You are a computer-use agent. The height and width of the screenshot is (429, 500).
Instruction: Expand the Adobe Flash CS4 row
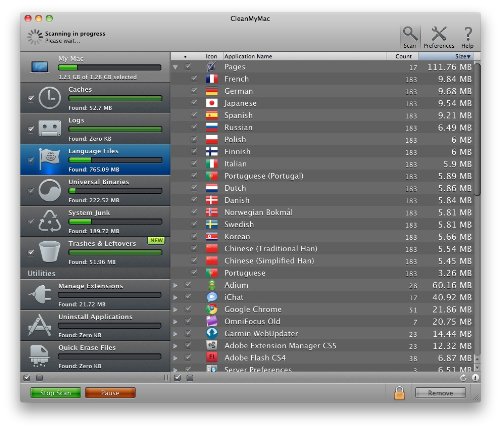coord(175,358)
